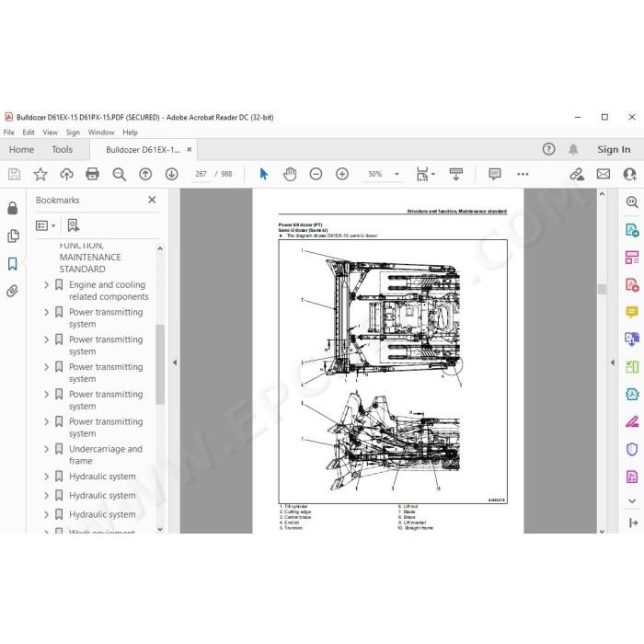Zoom in with the plus icon
Screen dimensions: 644x644
tap(342, 174)
